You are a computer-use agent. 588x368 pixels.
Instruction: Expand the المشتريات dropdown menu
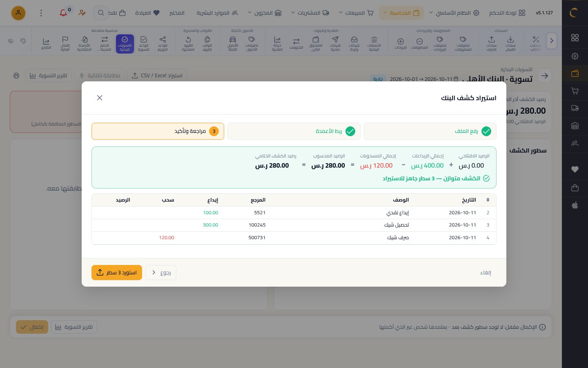coord(310,13)
